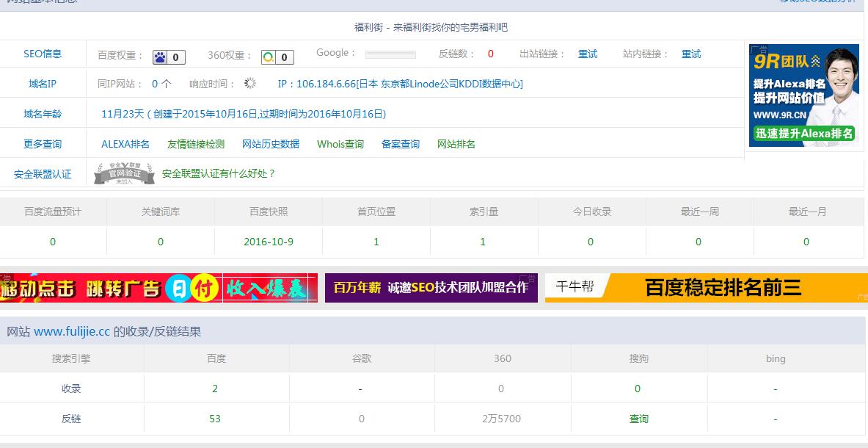Click the 360 weight circle icon
This screenshot has width=868, height=448.
pyautogui.click(x=269, y=57)
